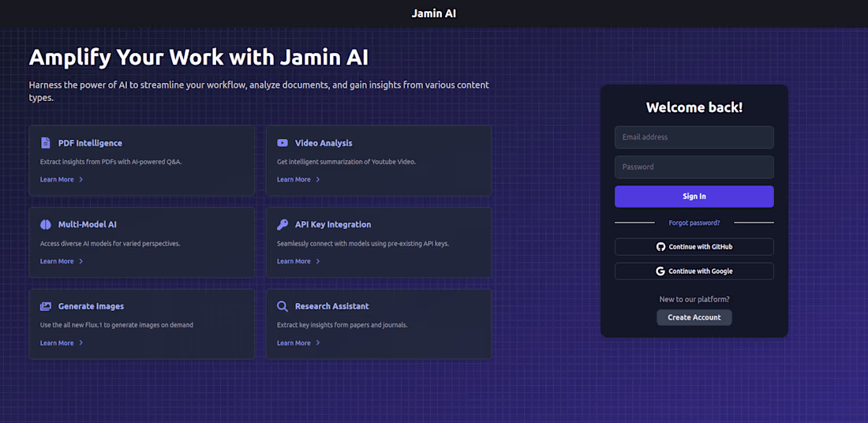
Task: Click 'Seamlessly connect with models' description
Action: point(363,244)
